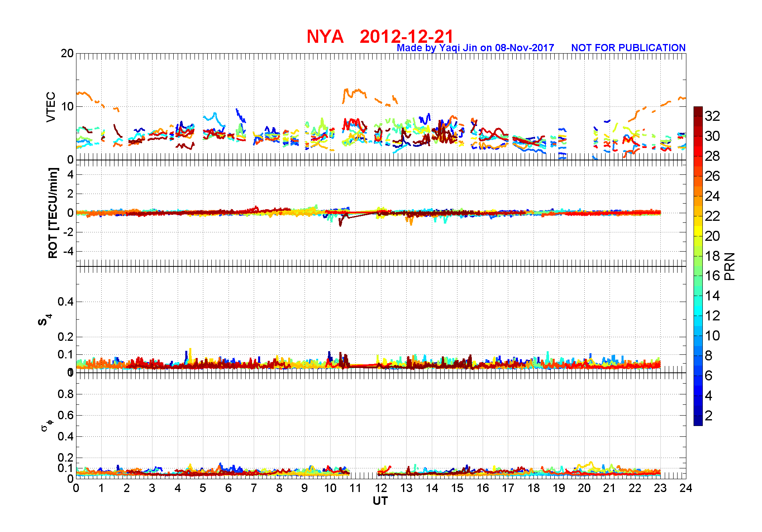
Task: Click the ROT axis tick label -2
Action: 68,232
